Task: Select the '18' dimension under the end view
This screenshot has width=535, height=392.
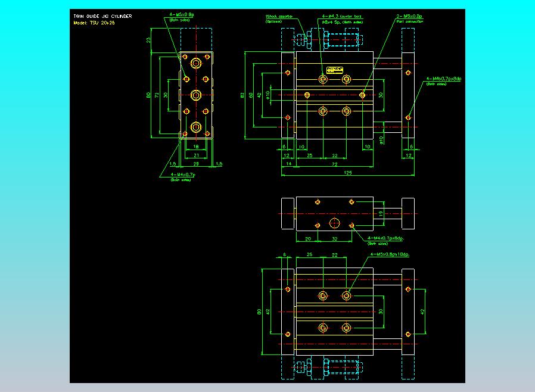Action: (196, 147)
